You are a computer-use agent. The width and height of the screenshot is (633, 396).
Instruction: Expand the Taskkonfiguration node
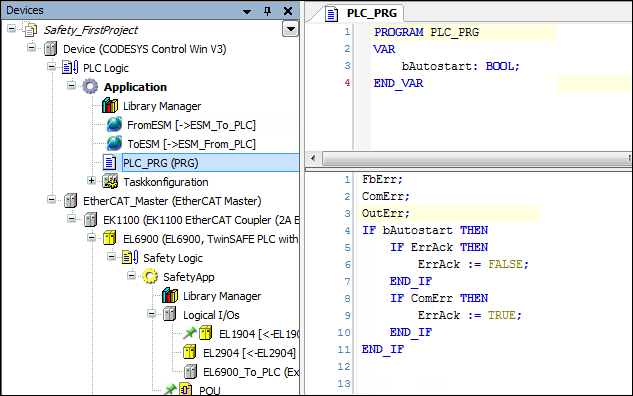pos(91,180)
